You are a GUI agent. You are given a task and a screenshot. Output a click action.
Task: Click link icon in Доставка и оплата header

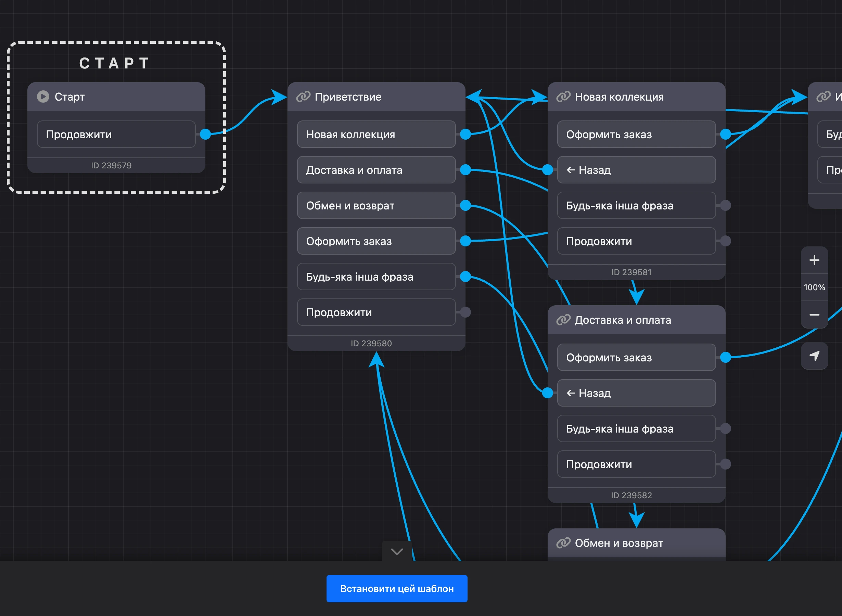[x=563, y=320]
